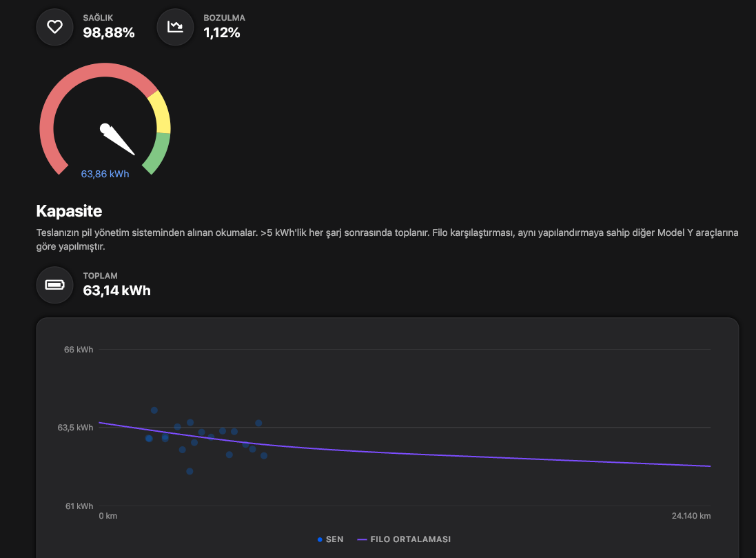Screen dimensions: 756x558
Task: Click the white needle of the gauge
Action: [118, 139]
